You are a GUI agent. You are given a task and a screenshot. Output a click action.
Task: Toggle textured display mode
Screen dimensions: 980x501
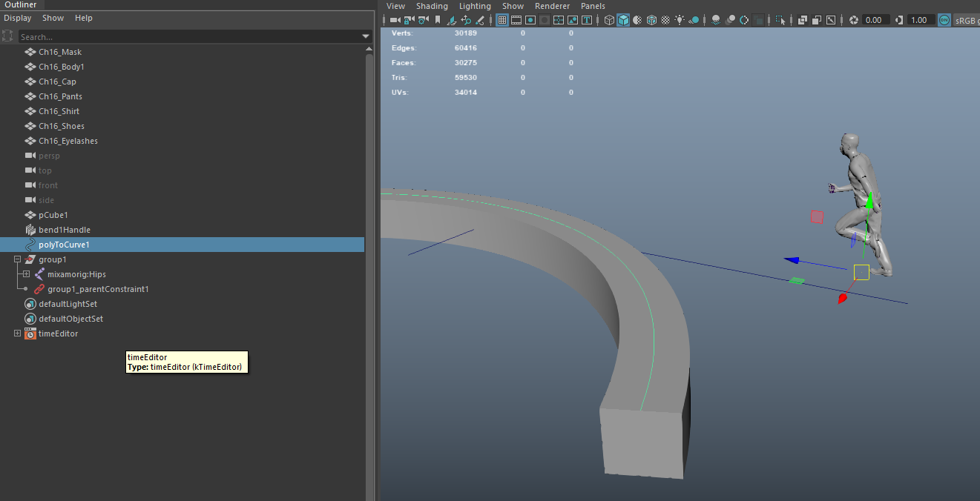click(651, 20)
